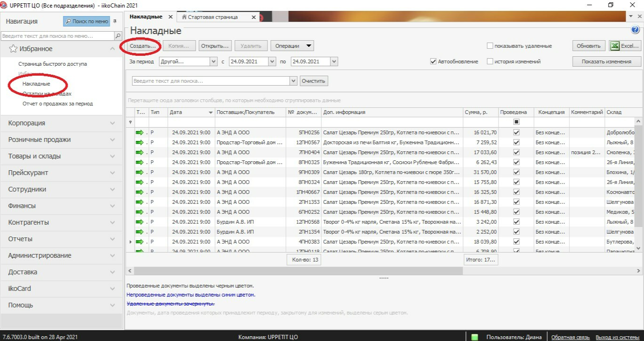Expand the Корпорация navigation section

click(62, 123)
